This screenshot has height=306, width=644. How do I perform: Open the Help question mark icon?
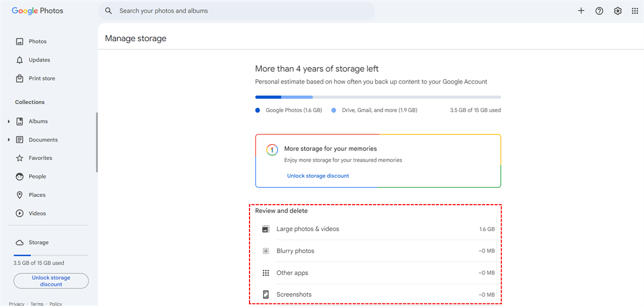[599, 11]
